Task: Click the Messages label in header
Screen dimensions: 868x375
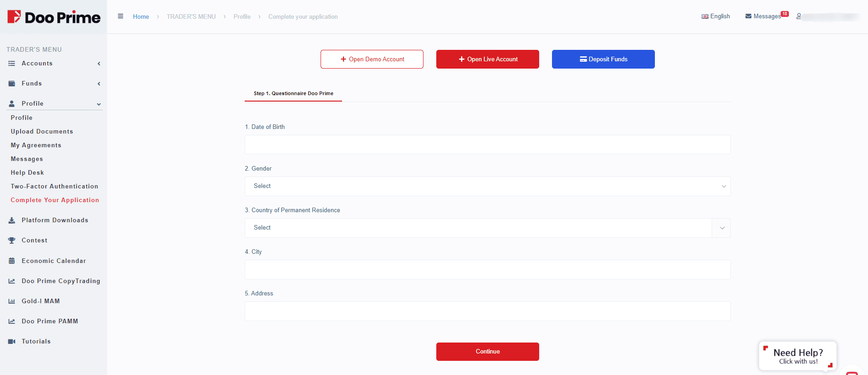Action: tap(767, 16)
